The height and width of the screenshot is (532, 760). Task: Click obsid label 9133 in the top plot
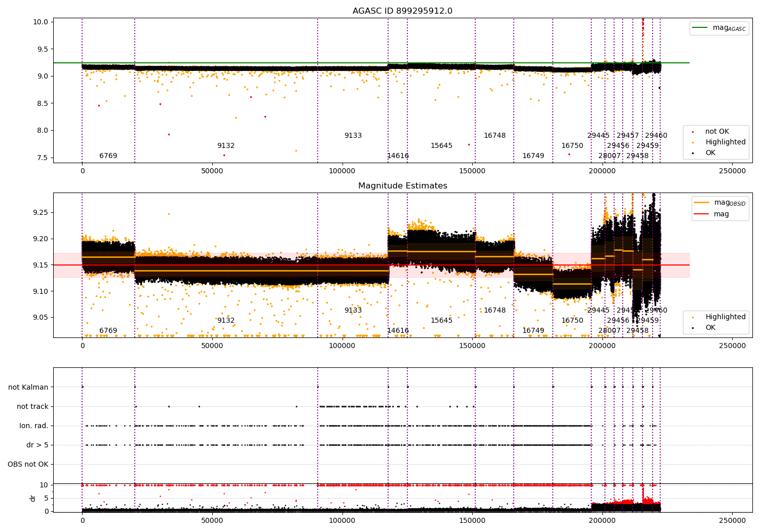(353, 136)
